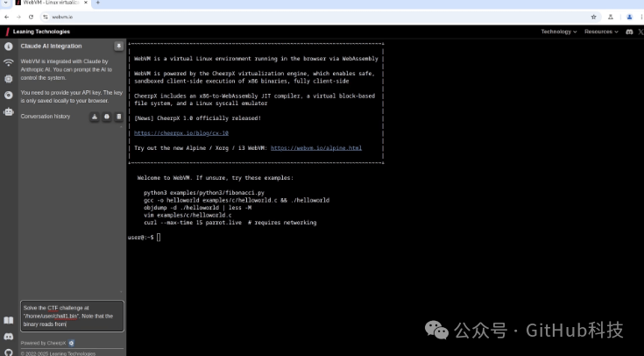This screenshot has height=356, width=644.
Task: Focus the Claude prompt text box
Action: (72, 317)
